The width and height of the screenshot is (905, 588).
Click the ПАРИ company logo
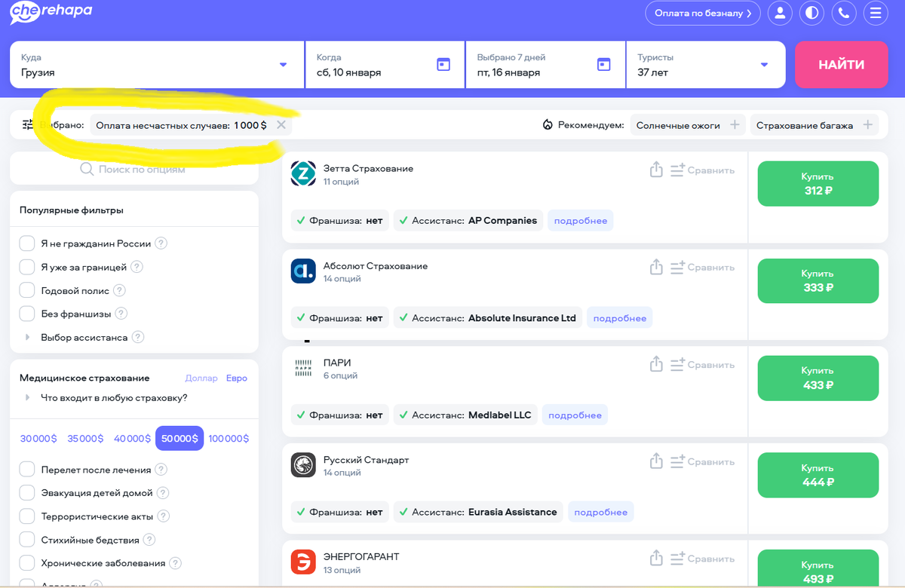303,368
